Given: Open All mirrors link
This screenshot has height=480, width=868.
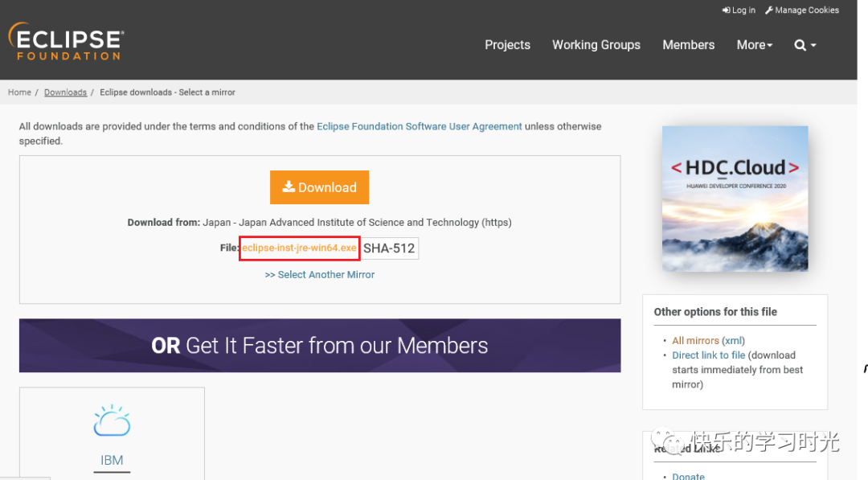Looking at the screenshot, I should (695, 340).
